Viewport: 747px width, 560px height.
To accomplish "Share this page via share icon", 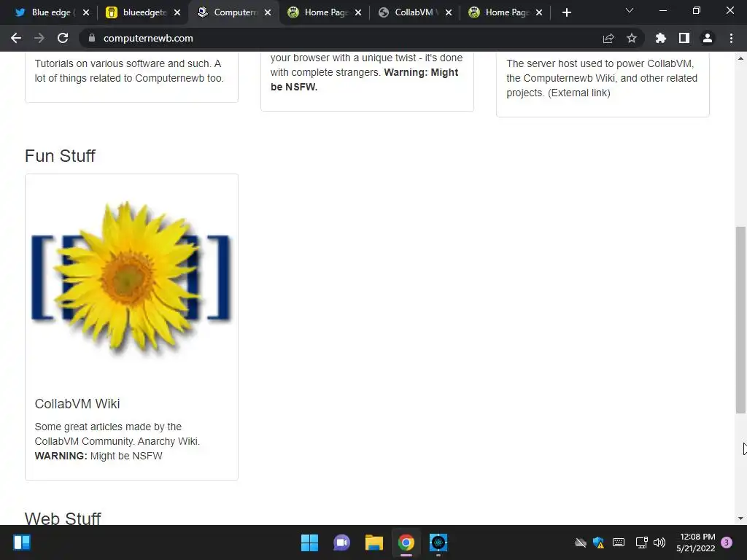I will (x=608, y=38).
